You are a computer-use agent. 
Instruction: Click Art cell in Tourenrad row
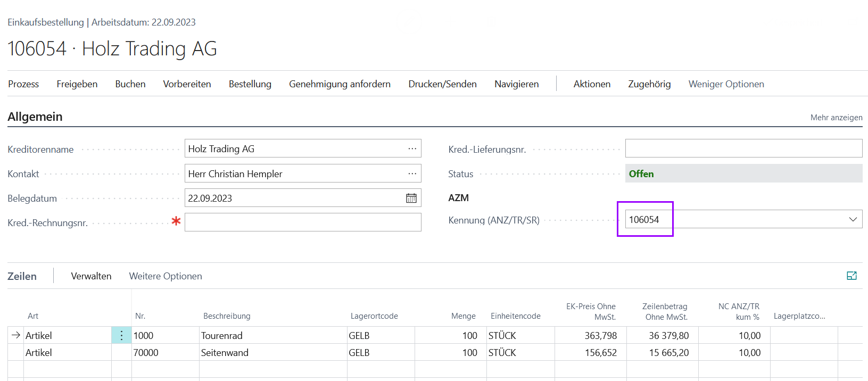68,335
